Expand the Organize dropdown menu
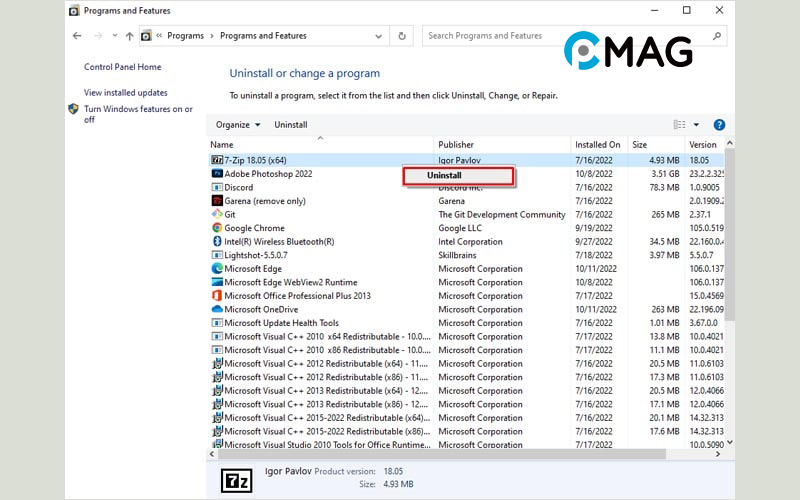Screen dimensions: 800x500 (x=238, y=125)
